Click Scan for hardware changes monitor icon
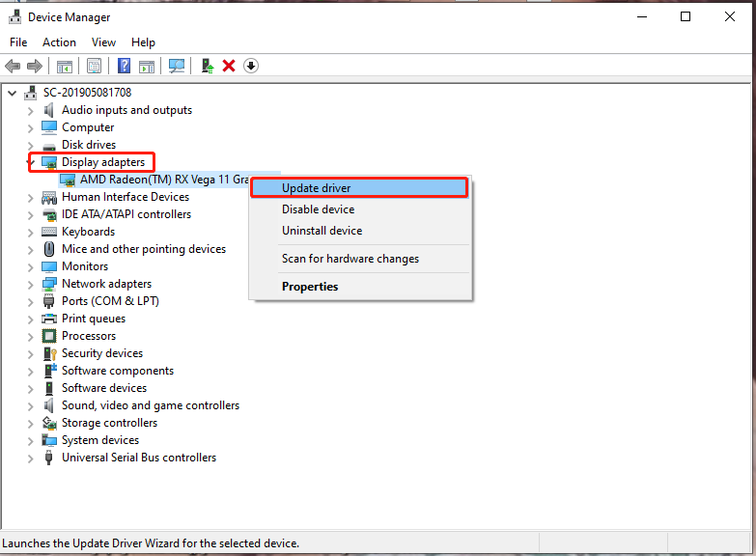The width and height of the screenshot is (756, 556). (177, 66)
